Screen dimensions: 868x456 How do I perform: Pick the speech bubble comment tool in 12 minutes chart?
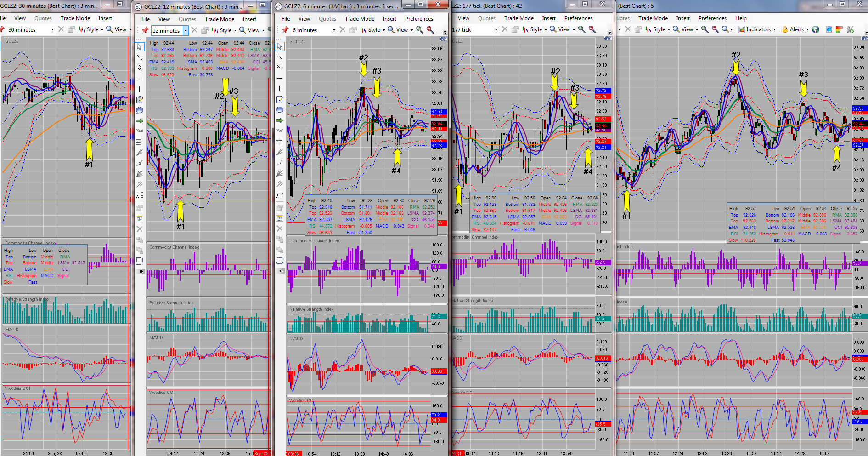140,110
